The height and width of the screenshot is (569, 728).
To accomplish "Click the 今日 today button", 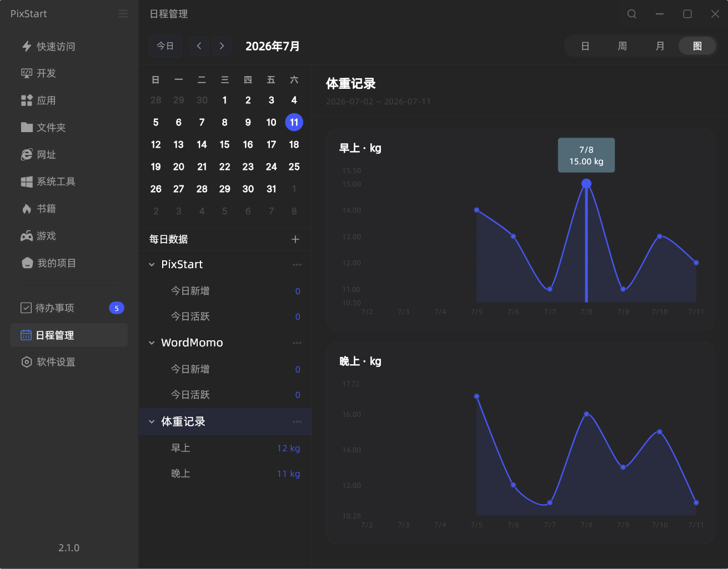I will point(165,46).
